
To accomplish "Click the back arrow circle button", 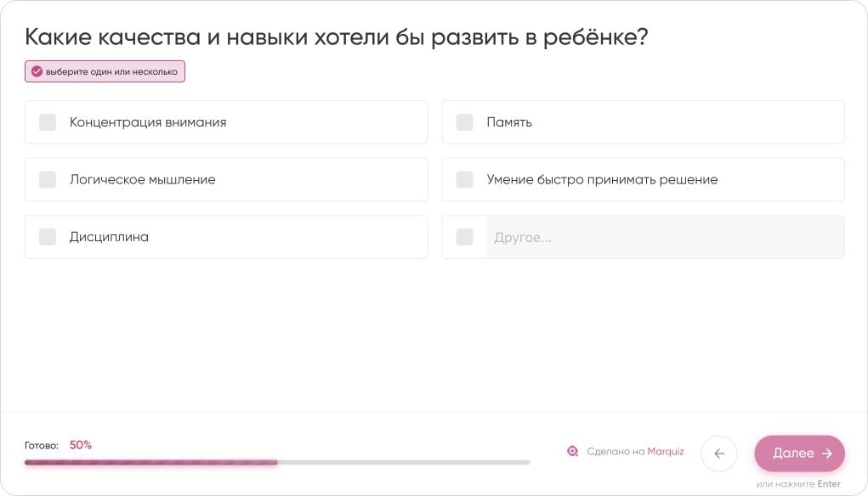I will [x=718, y=453].
